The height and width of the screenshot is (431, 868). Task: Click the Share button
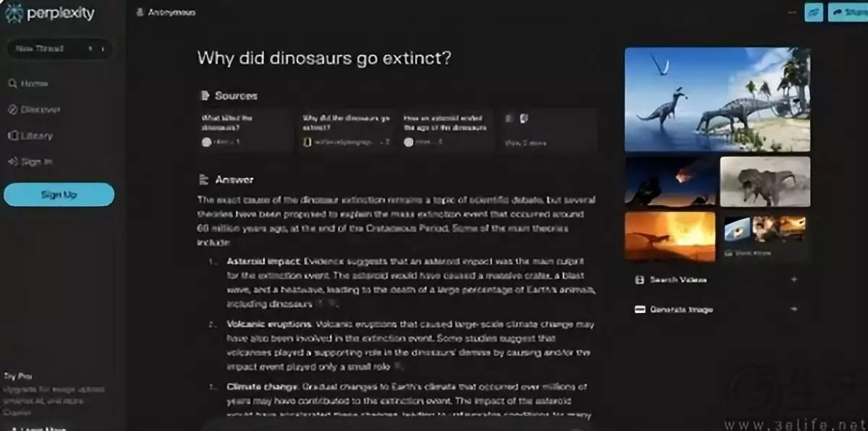pyautogui.click(x=849, y=12)
